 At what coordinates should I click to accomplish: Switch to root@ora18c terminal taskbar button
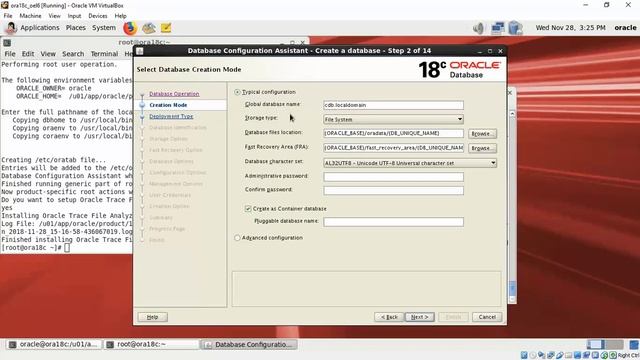tap(151, 344)
